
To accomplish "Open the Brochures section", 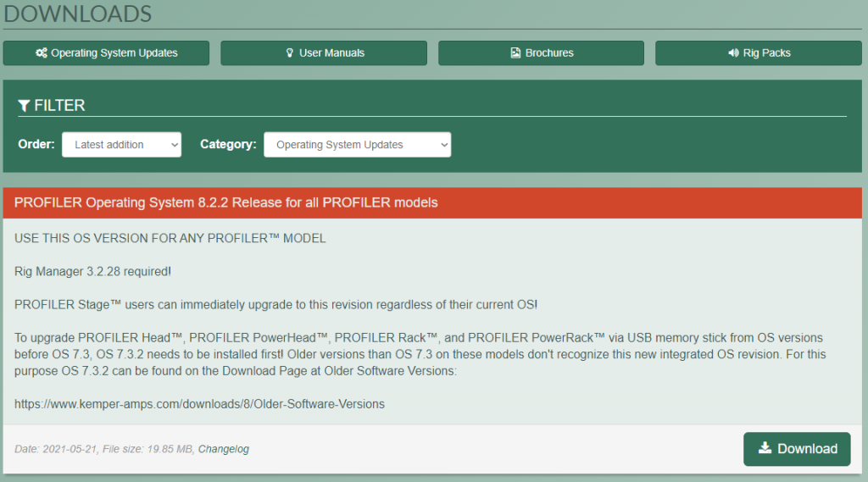I will [542, 53].
